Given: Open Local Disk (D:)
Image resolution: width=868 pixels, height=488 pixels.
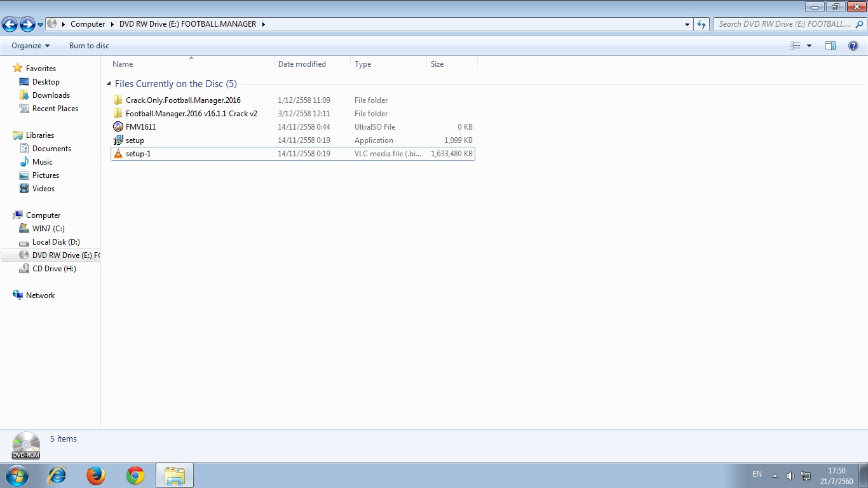Looking at the screenshot, I should 56,242.
